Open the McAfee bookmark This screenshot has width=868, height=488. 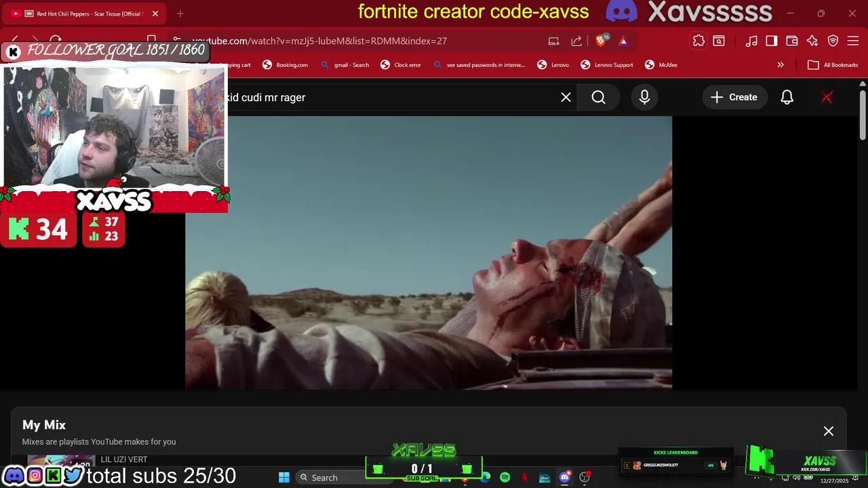[x=661, y=65]
